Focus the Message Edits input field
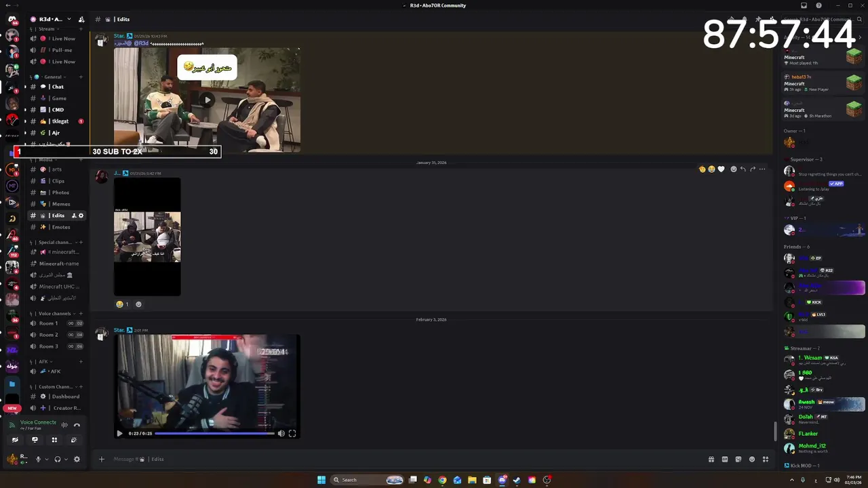This screenshot has height=488, width=868. 407,459
